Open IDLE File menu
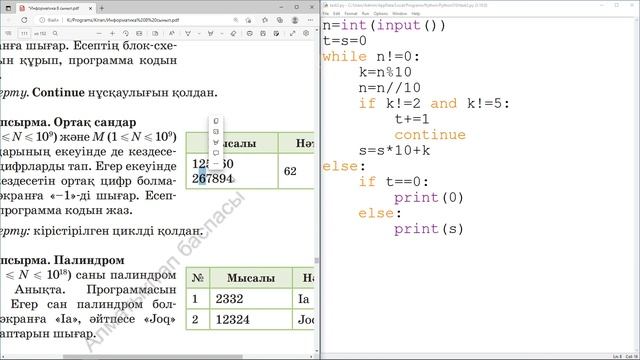Viewport: 640px width, 360px height. (x=326, y=13)
